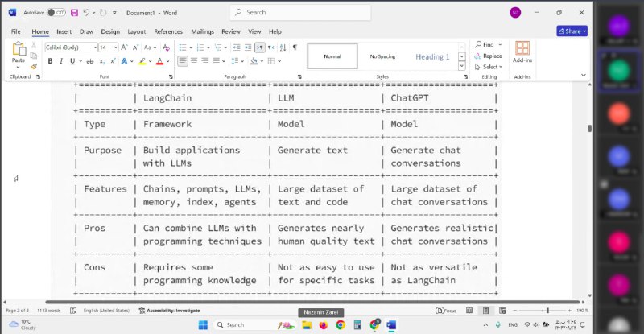Click the Cut scissors icon
Image resolution: width=644 pixels, height=334 pixels.
tap(34, 45)
